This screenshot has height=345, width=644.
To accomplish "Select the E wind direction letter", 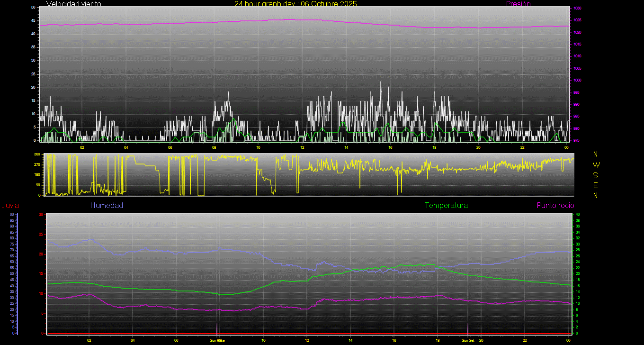I will tap(596, 185).
